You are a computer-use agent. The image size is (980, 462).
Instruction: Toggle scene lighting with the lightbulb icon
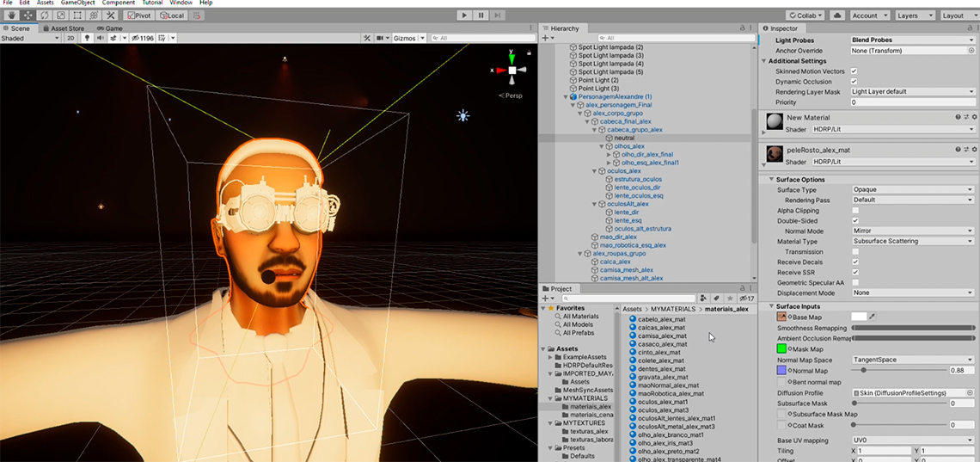click(x=89, y=38)
